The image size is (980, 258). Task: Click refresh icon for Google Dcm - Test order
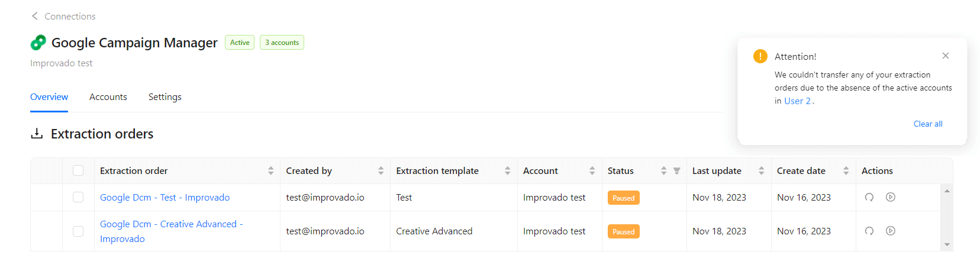coord(869,197)
